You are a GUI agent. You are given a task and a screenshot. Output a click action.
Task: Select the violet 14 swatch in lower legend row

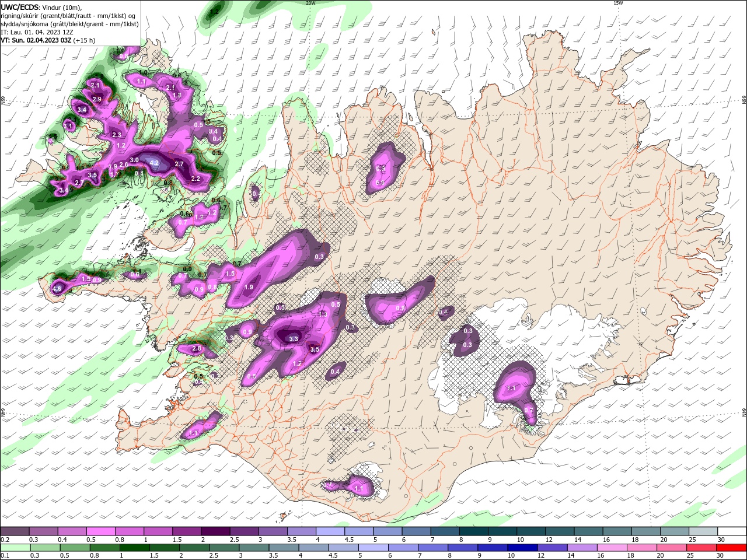[582, 548]
